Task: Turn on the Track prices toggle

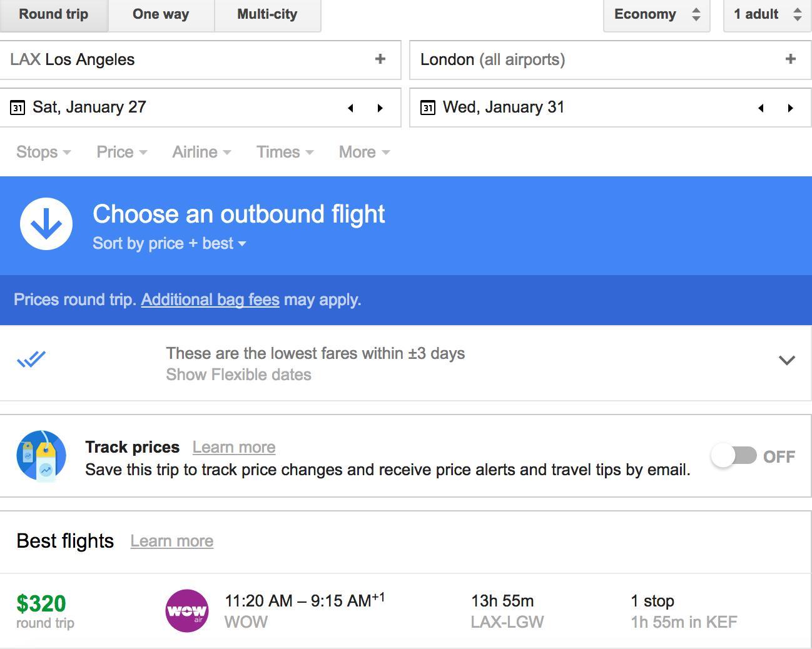Action: 735,456
